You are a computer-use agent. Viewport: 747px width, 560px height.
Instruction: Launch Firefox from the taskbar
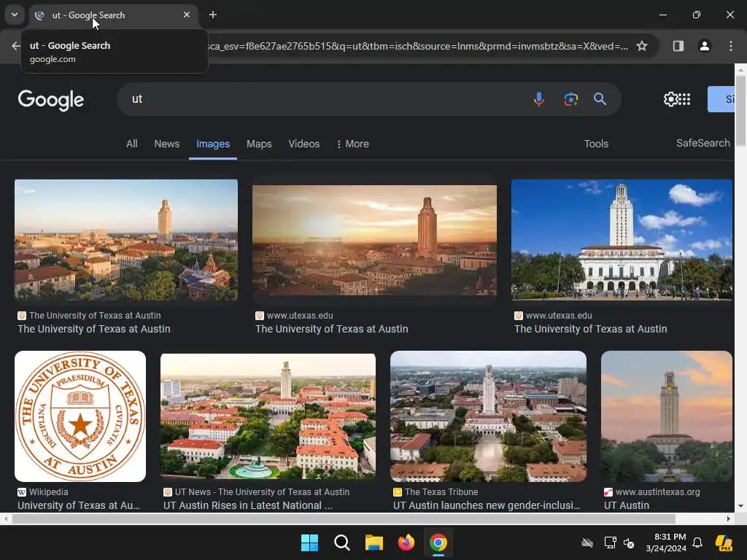pos(406,542)
